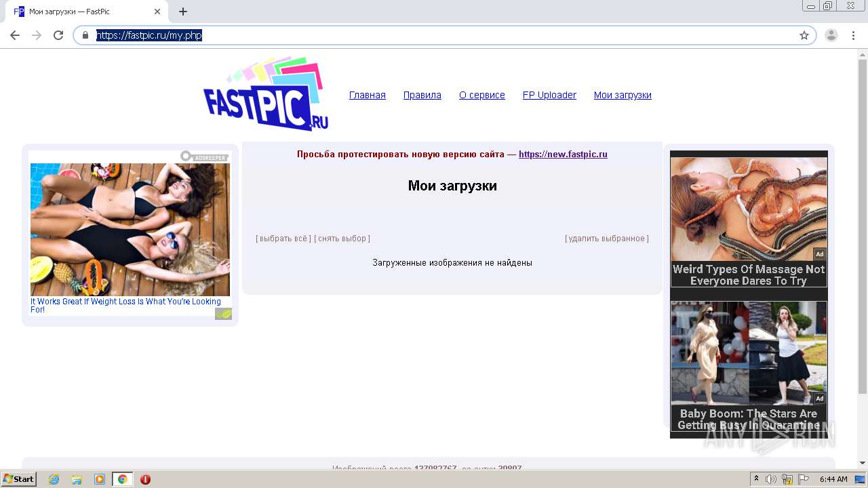Open the weight loss ad image
The image size is (868, 488).
(x=130, y=229)
